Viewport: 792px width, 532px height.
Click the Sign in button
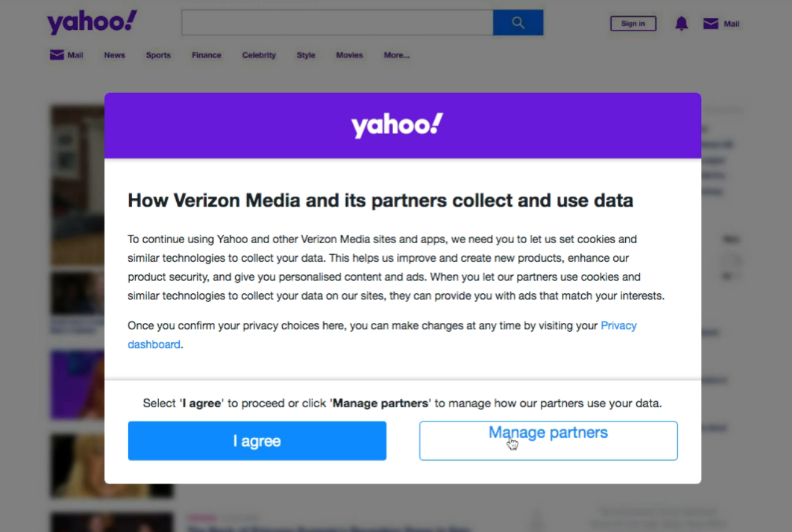click(x=633, y=24)
